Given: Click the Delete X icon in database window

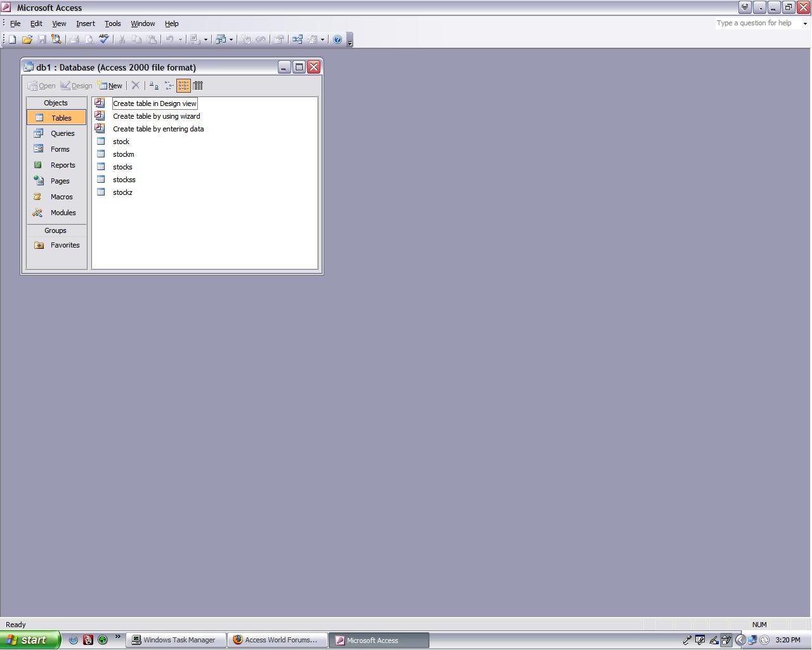Looking at the screenshot, I should (136, 86).
